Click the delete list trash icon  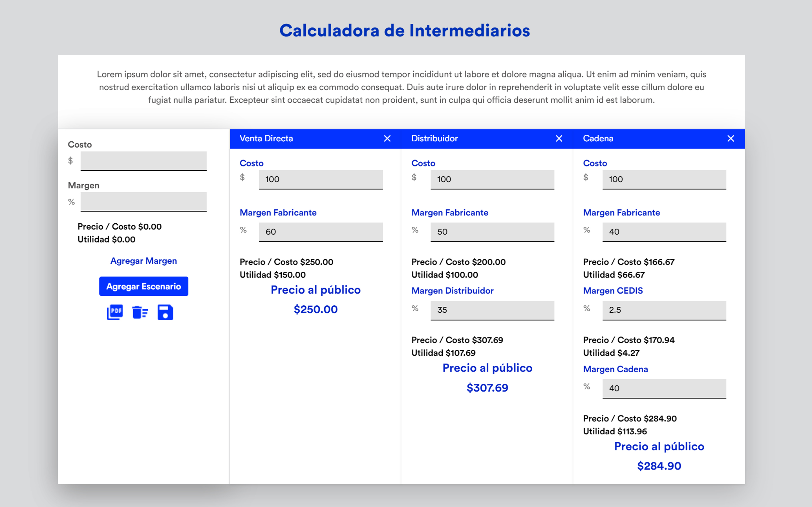pyautogui.click(x=140, y=312)
